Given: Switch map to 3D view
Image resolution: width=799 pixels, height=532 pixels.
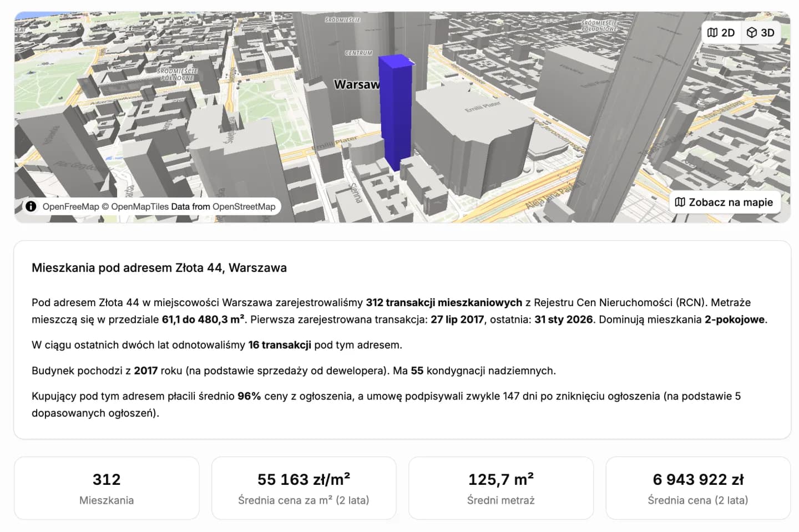Looking at the screenshot, I should [x=760, y=33].
